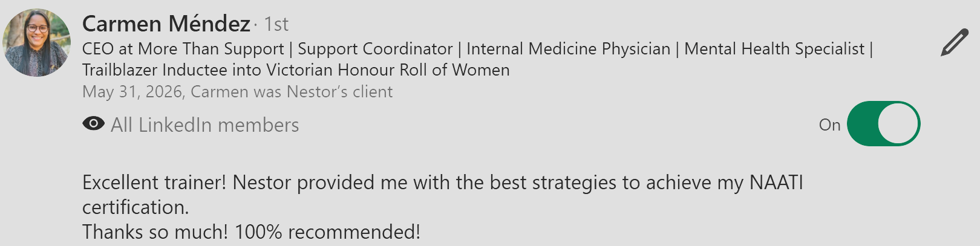980x246 pixels.
Task: Click the "Thanks so much! 100% recommended!" line
Action: click(x=251, y=232)
